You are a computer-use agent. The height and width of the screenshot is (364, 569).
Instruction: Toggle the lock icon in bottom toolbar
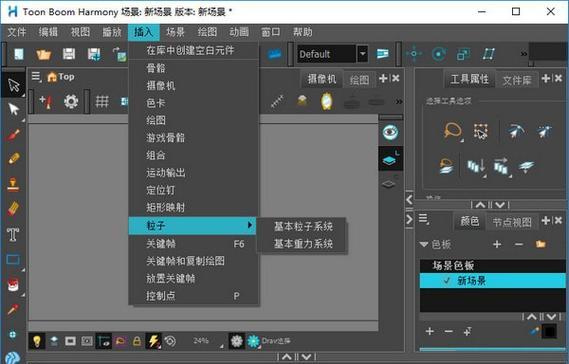(137, 341)
